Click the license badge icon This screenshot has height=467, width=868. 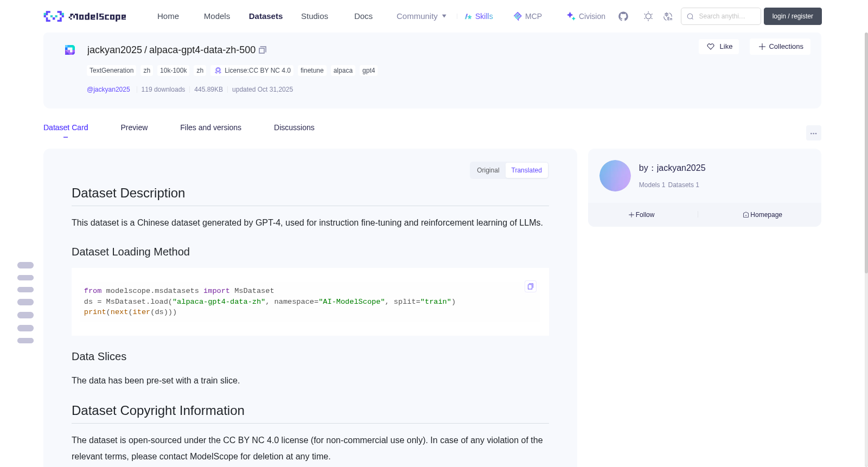pos(218,71)
